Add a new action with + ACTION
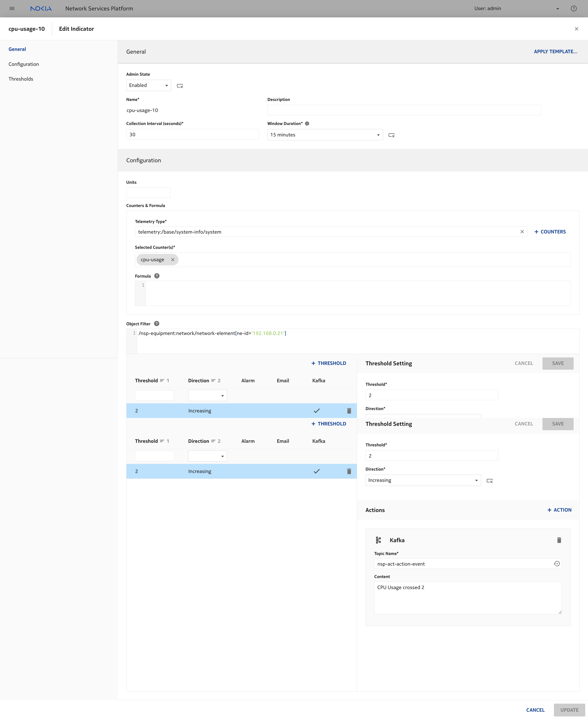This screenshot has height=720, width=588. [x=559, y=510]
